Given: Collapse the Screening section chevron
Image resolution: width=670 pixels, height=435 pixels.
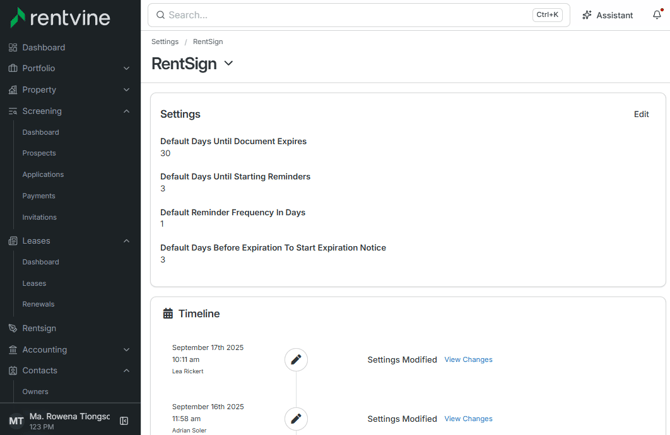Looking at the screenshot, I should tap(126, 111).
